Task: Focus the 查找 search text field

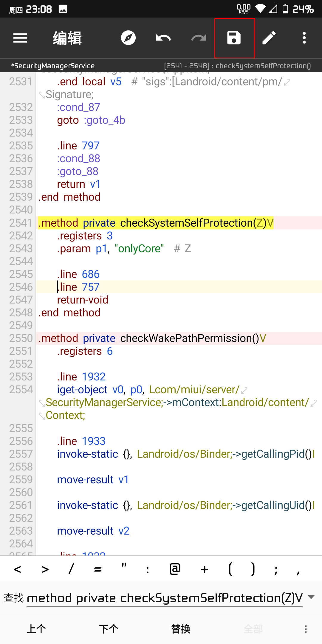Action: (x=165, y=598)
